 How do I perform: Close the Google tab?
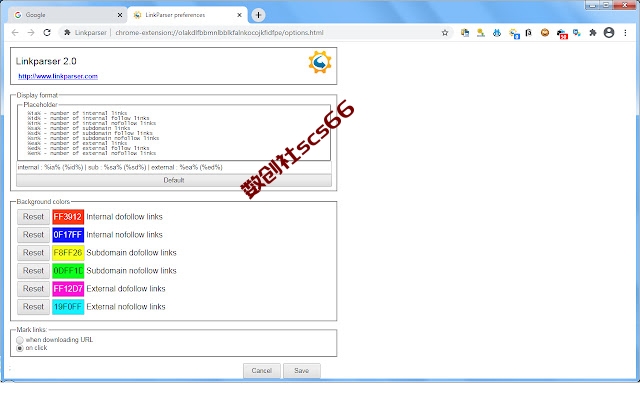[x=120, y=15]
